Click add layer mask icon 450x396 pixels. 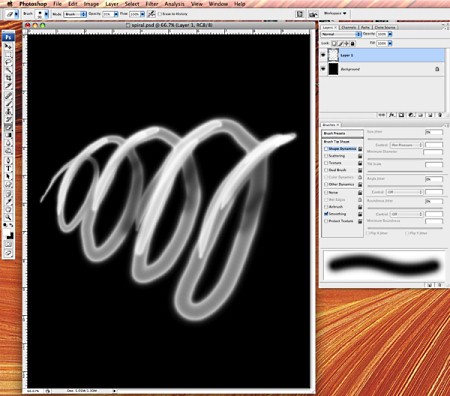(401, 115)
